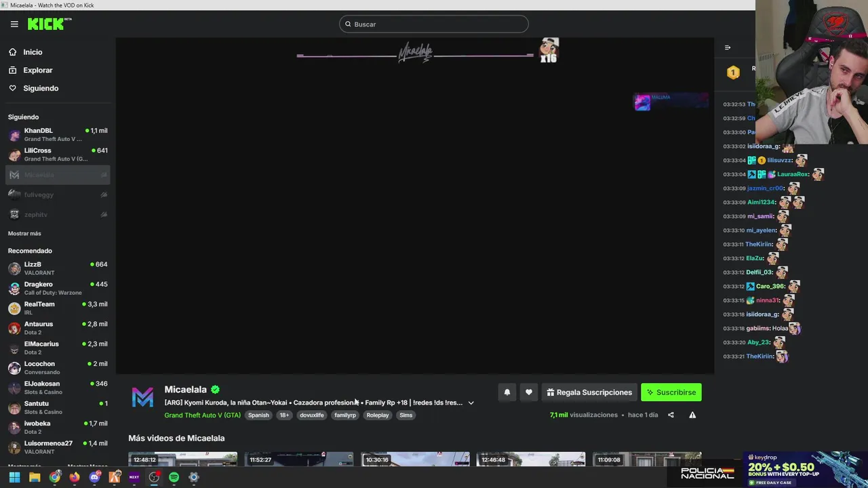Click the Sims tag
Image resolution: width=868 pixels, height=488 pixels.
pos(406,415)
